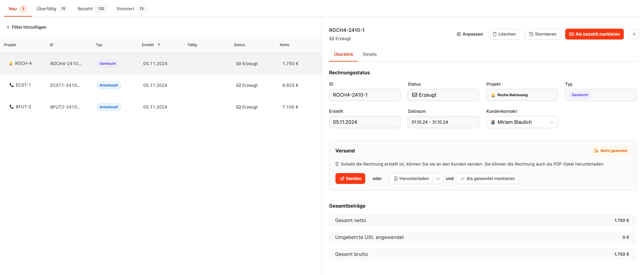This screenshot has width=644, height=275.
Task: Expand the Kundenkontakt dropdown chevron
Action: click(551, 122)
